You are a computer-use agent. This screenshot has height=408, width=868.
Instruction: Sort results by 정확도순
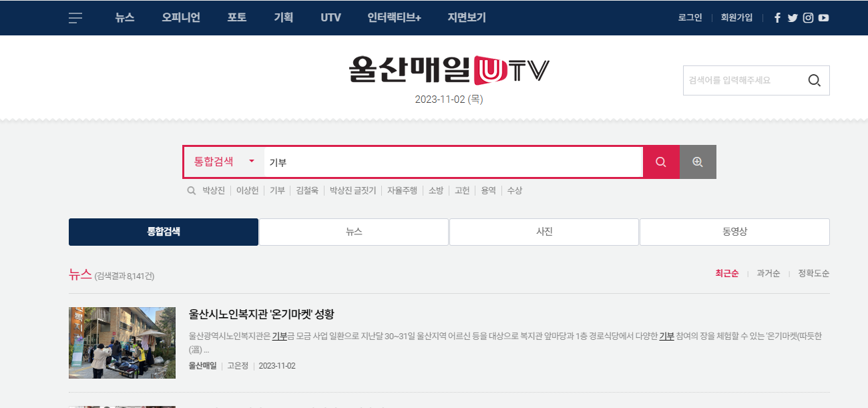tap(814, 274)
